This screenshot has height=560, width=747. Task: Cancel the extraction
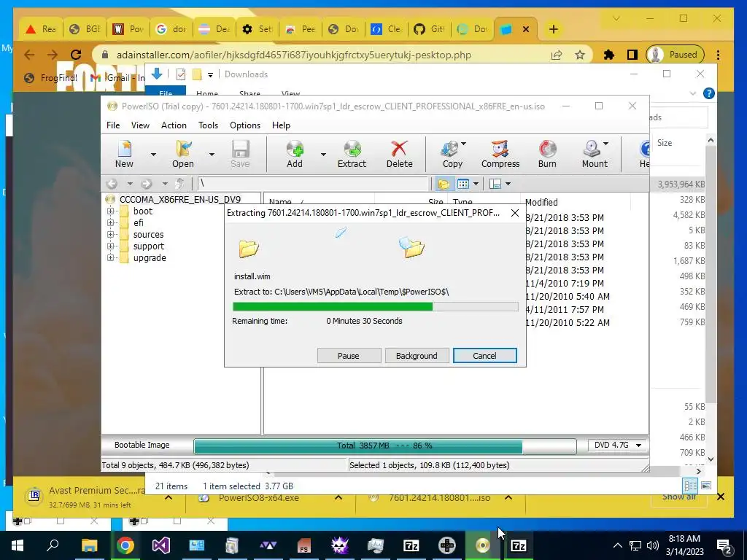point(484,356)
